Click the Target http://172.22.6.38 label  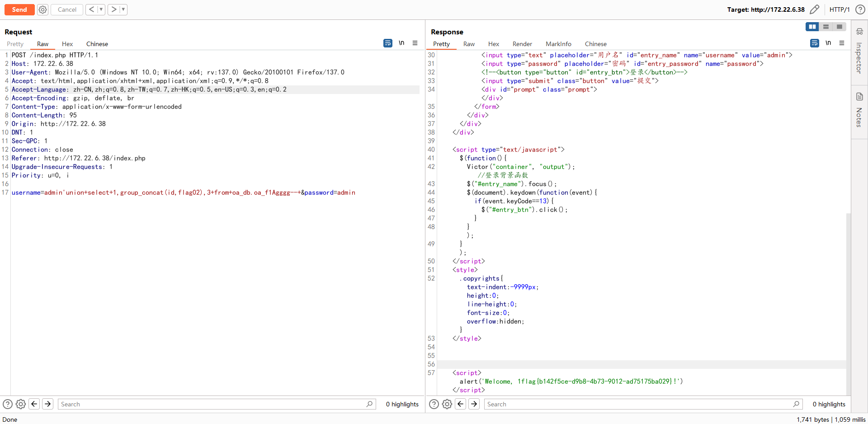[766, 9]
